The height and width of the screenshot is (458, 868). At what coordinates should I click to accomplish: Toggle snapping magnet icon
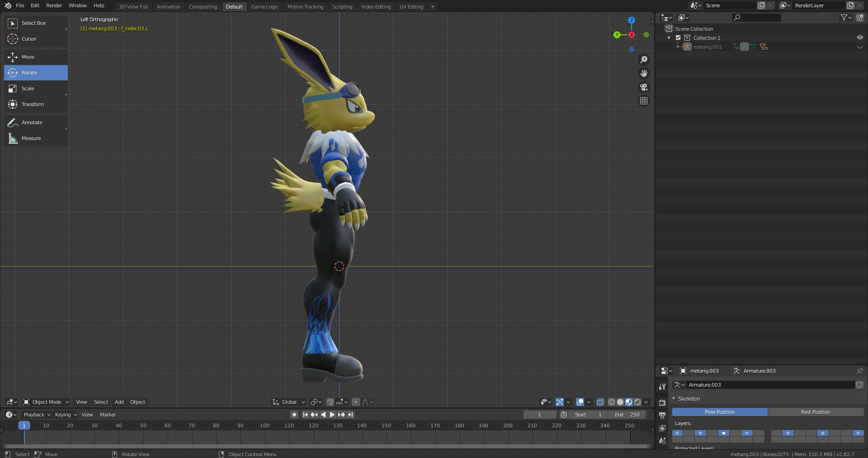coord(330,402)
